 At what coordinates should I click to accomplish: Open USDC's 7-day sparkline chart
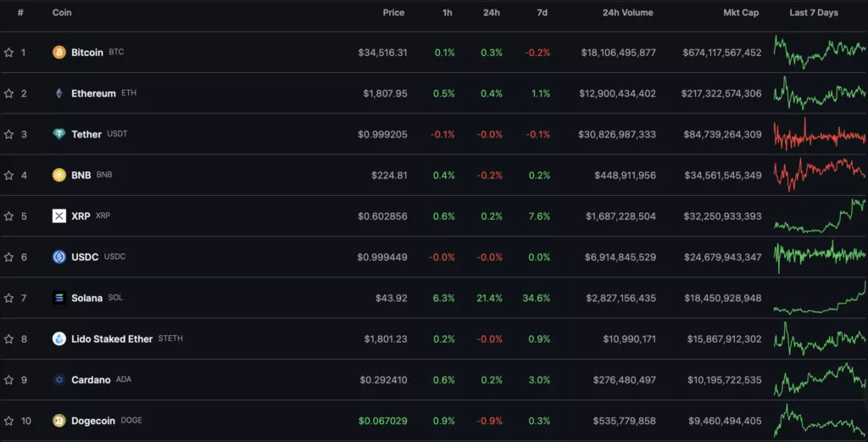pos(820,257)
